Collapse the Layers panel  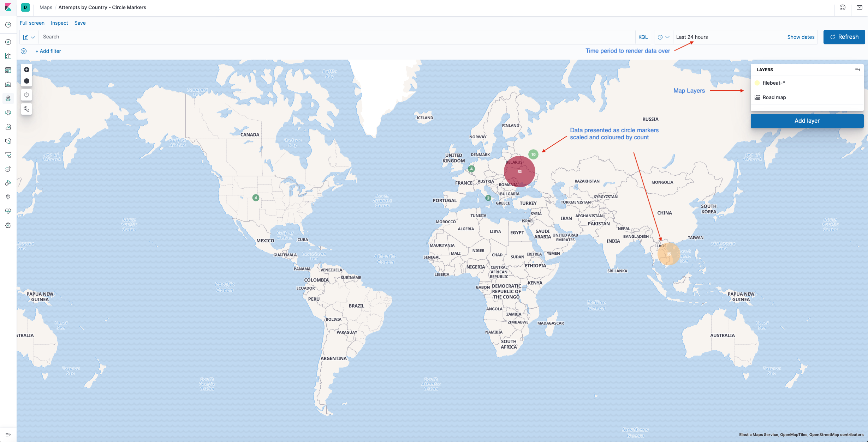click(857, 70)
